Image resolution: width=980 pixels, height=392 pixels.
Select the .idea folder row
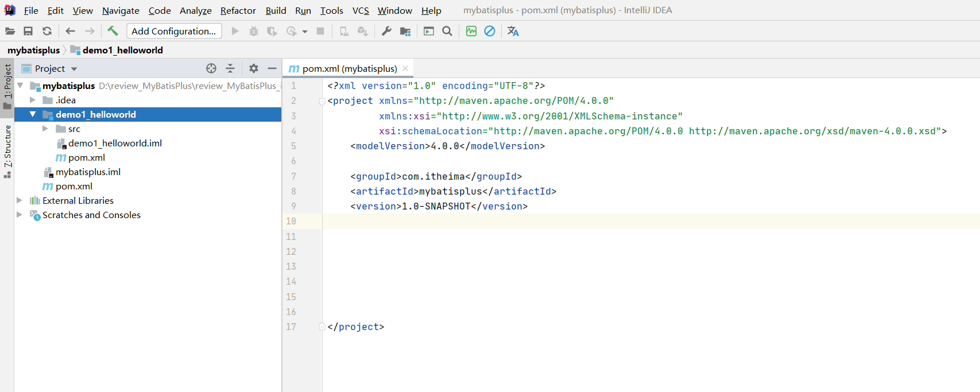(148, 100)
